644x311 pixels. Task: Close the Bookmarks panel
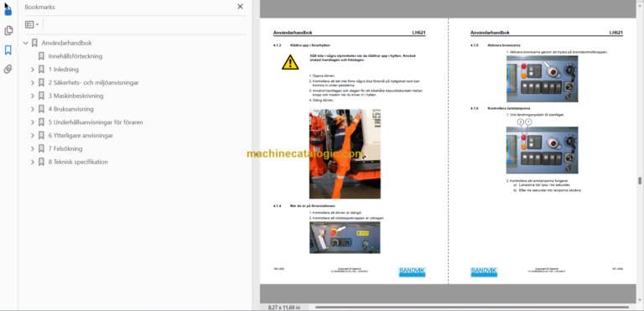coord(241,7)
